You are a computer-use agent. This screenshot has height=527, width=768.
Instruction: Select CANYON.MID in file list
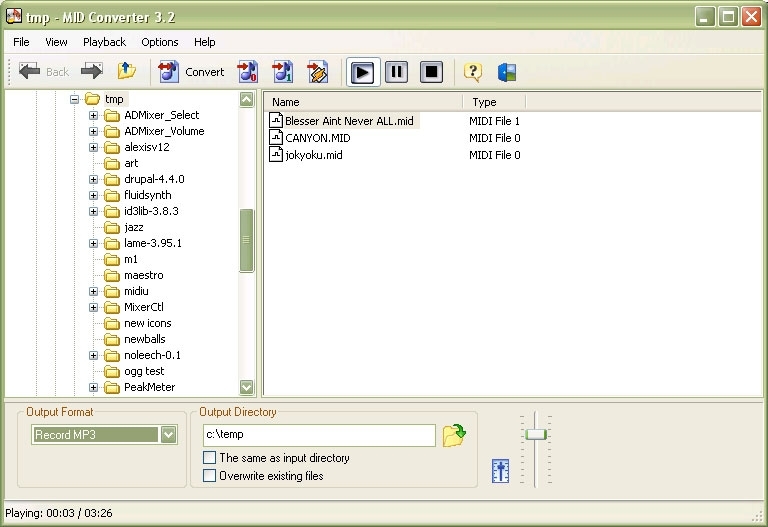[x=317, y=138]
